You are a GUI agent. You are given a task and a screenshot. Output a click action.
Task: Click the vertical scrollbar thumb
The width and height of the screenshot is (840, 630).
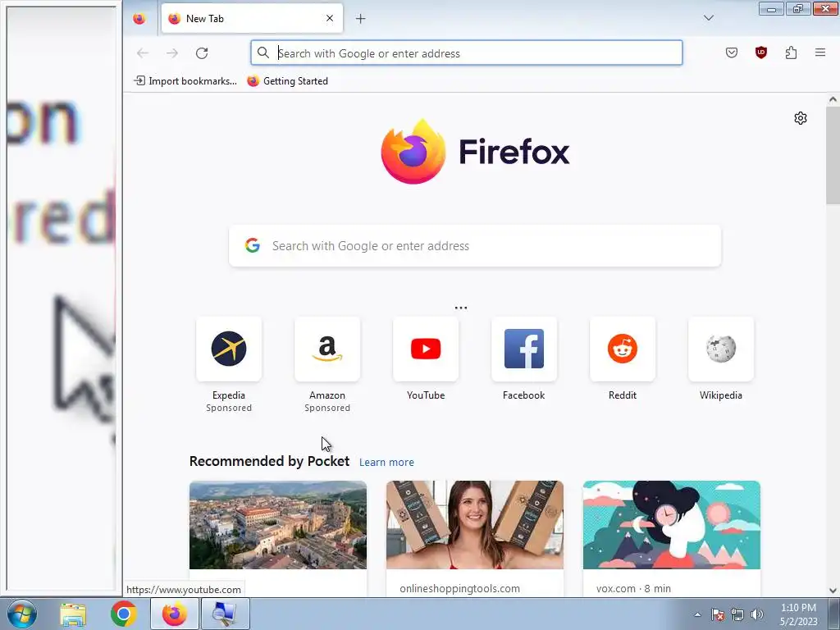(x=833, y=155)
